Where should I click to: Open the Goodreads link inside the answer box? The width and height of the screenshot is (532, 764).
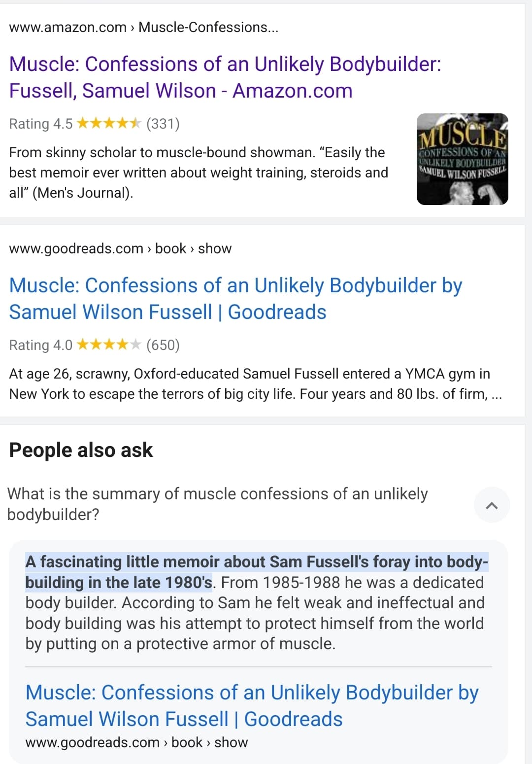[252, 706]
